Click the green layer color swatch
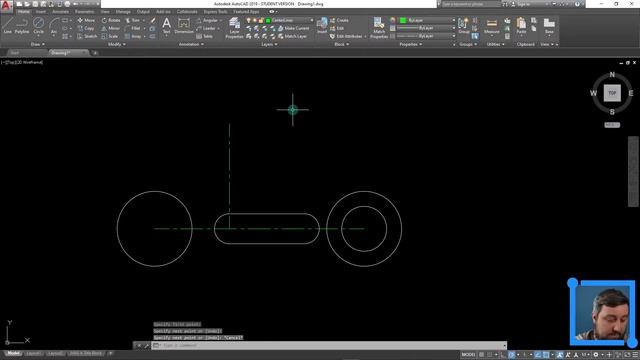Image resolution: width=640 pixels, height=360 pixels. coord(268,20)
